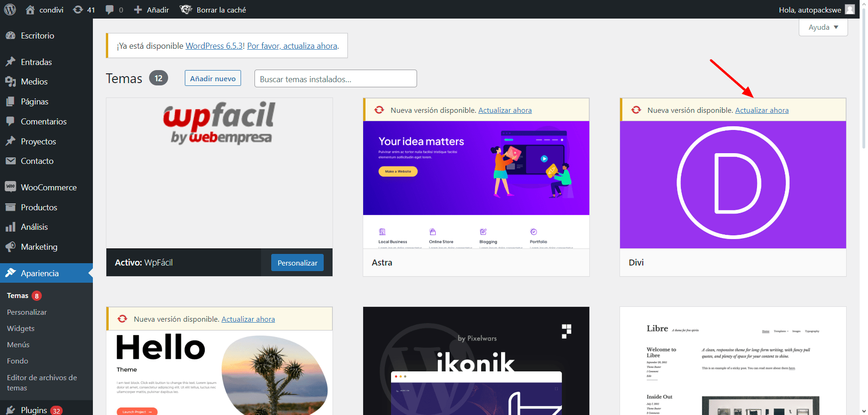This screenshot has height=415, width=868.
Task: Open the Astra theme screenshot
Action: (476, 185)
